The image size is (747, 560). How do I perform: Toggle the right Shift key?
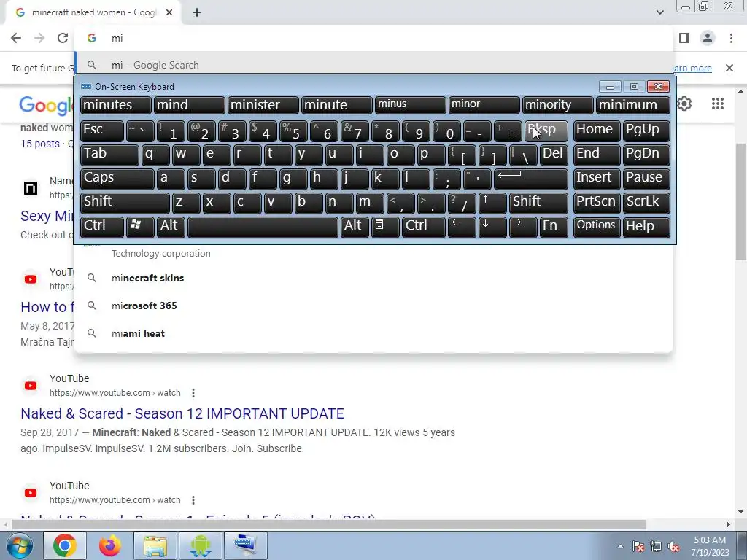538,203
